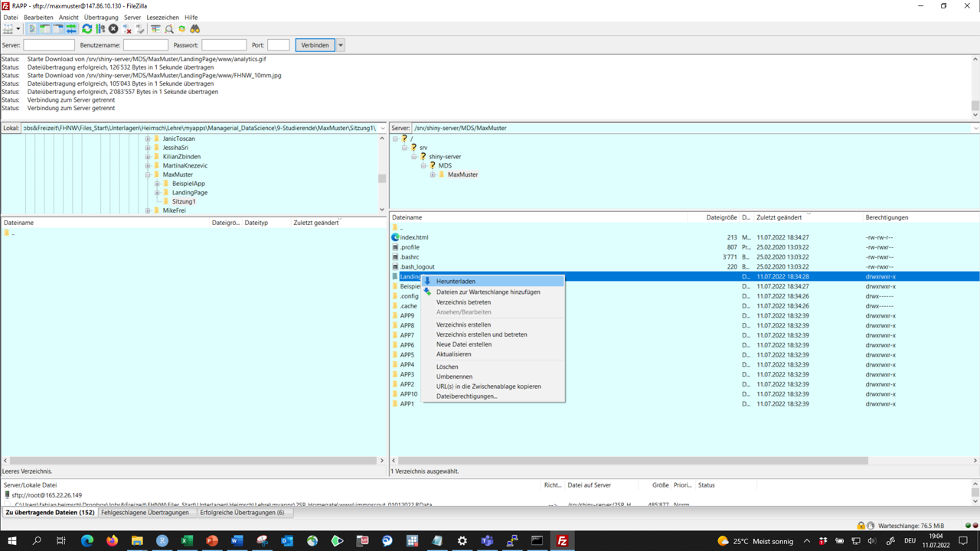The image size is (980, 551).
Task: Switch to Fehlgeschlagene Übertragungen tab
Action: [145, 513]
